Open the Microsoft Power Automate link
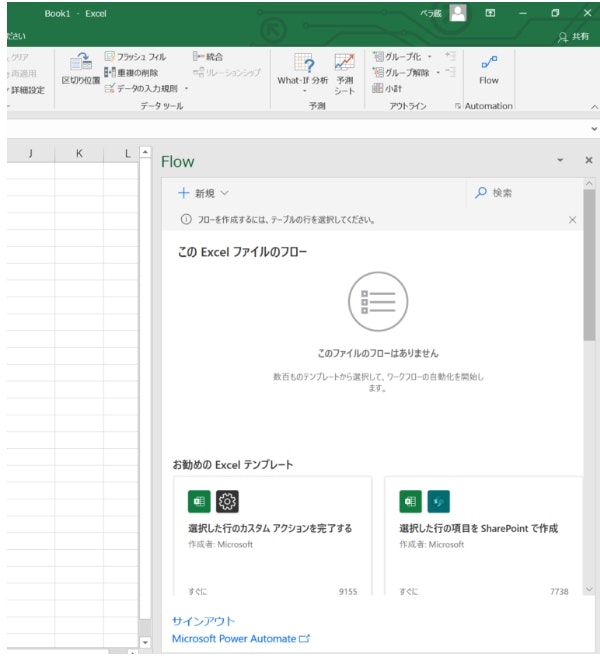This screenshot has height=666, width=600. (x=241, y=638)
